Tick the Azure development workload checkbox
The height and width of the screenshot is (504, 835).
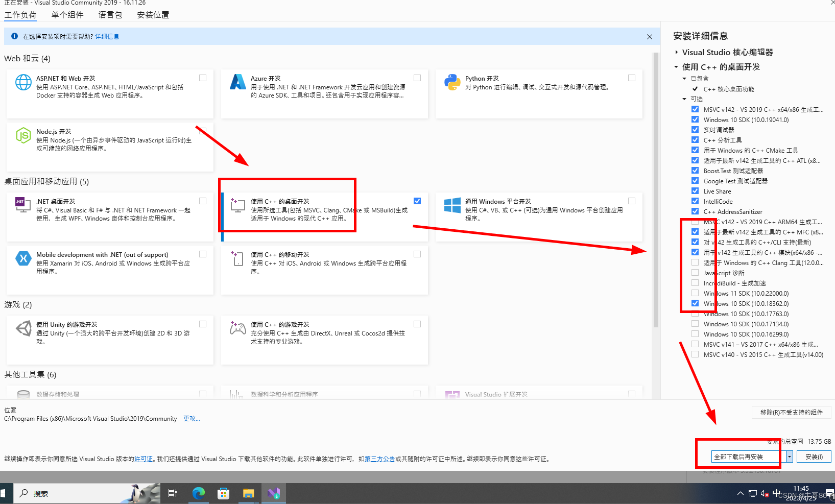point(417,78)
